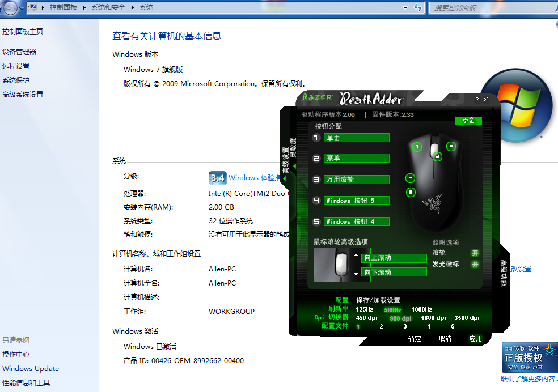Open 设备管理器 link in sidebar
This screenshot has width=558, height=392.
19,52
